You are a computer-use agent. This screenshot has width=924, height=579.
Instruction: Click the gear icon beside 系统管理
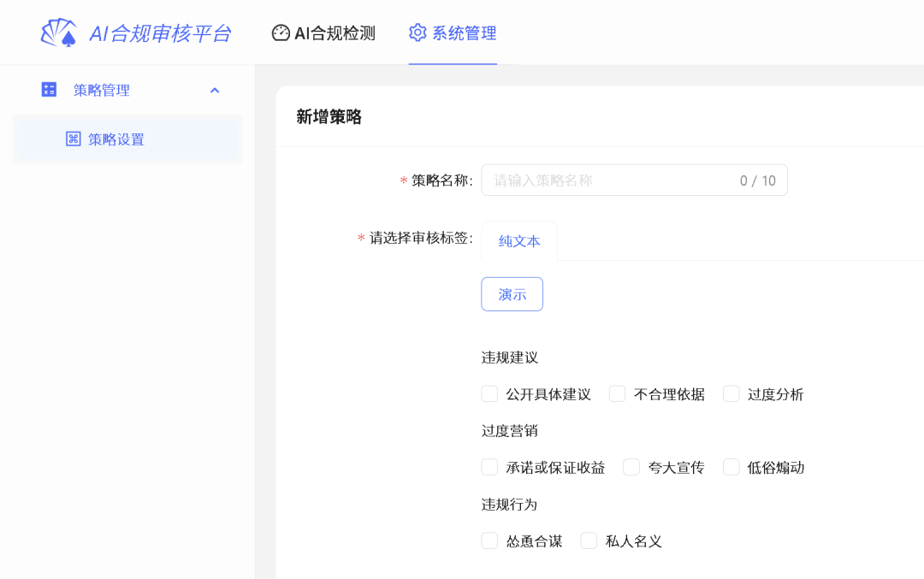[x=418, y=33]
